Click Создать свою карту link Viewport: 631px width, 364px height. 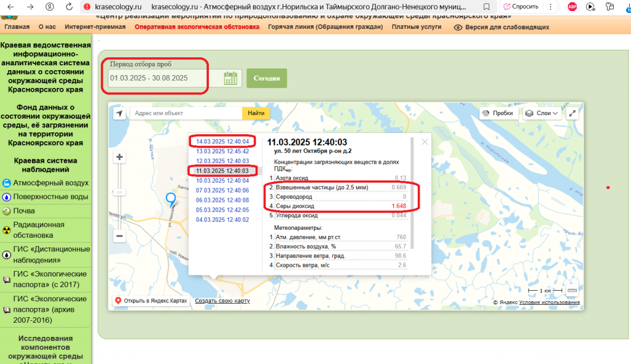click(x=222, y=301)
